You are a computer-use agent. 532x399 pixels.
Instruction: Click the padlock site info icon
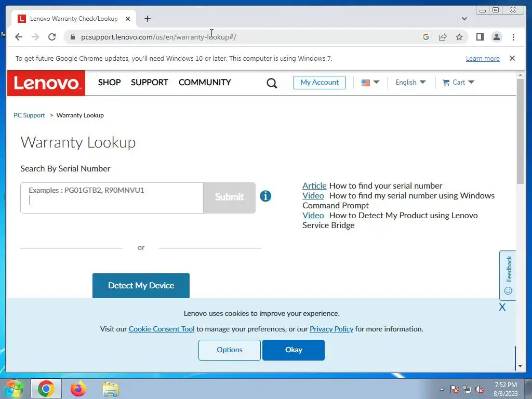72,37
